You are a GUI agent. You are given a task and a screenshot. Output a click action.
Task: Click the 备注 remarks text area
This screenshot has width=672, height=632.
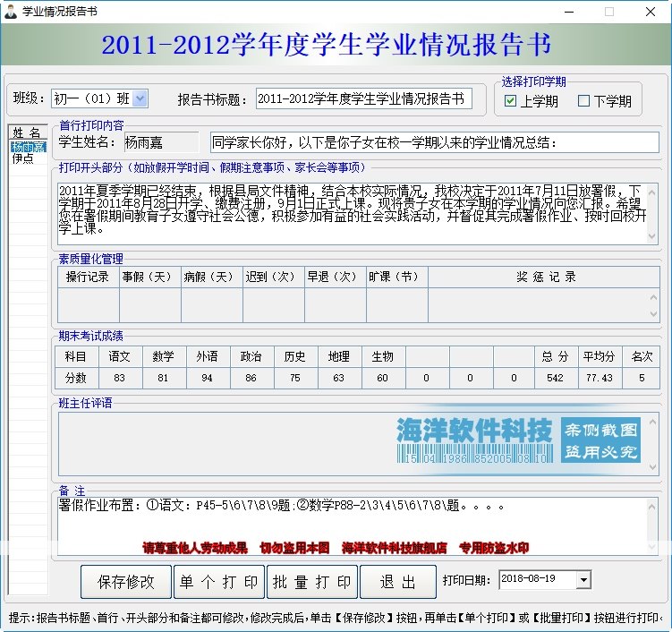353,526
